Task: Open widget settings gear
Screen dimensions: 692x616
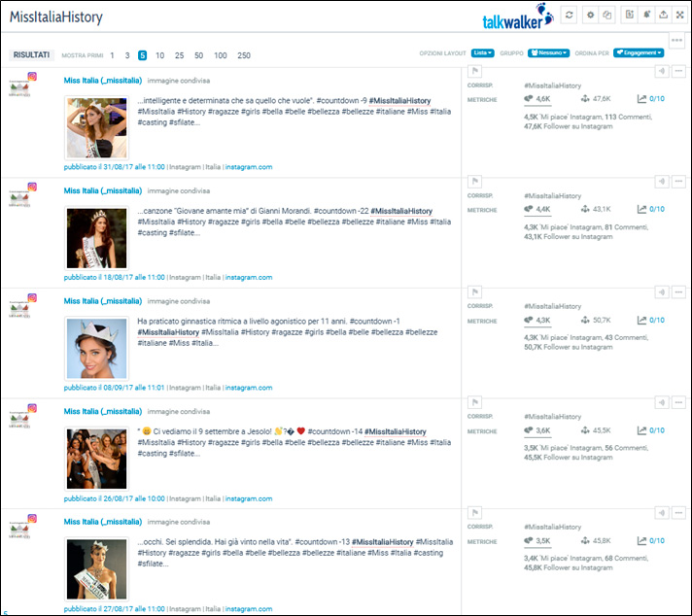Action: tap(591, 15)
